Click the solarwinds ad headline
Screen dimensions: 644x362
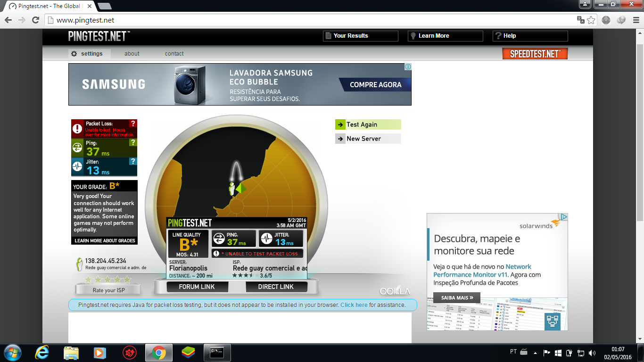477,245
